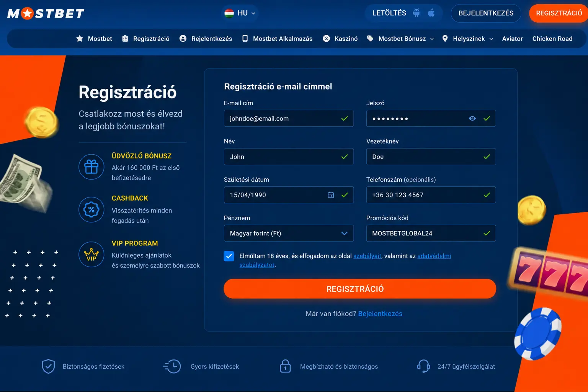588x392 pixels.
Task: Click the orange Regisztráció header button
Action: coord(559,13)
